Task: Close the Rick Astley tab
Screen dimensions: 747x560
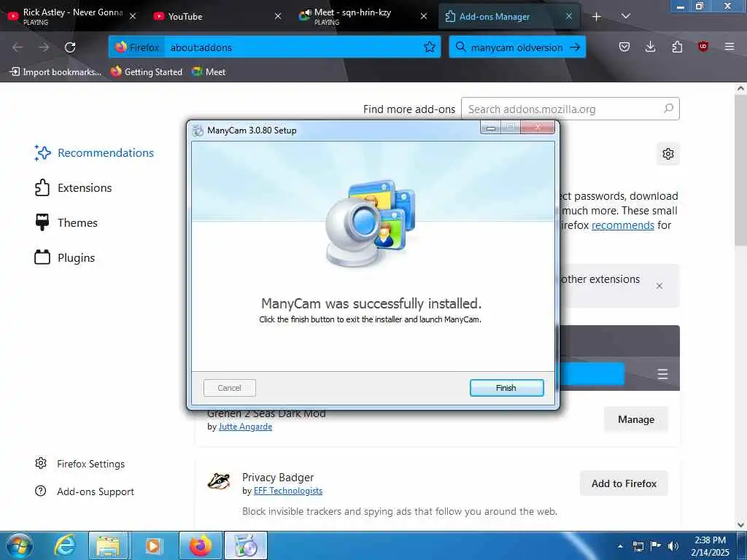Action: [133, 16]
